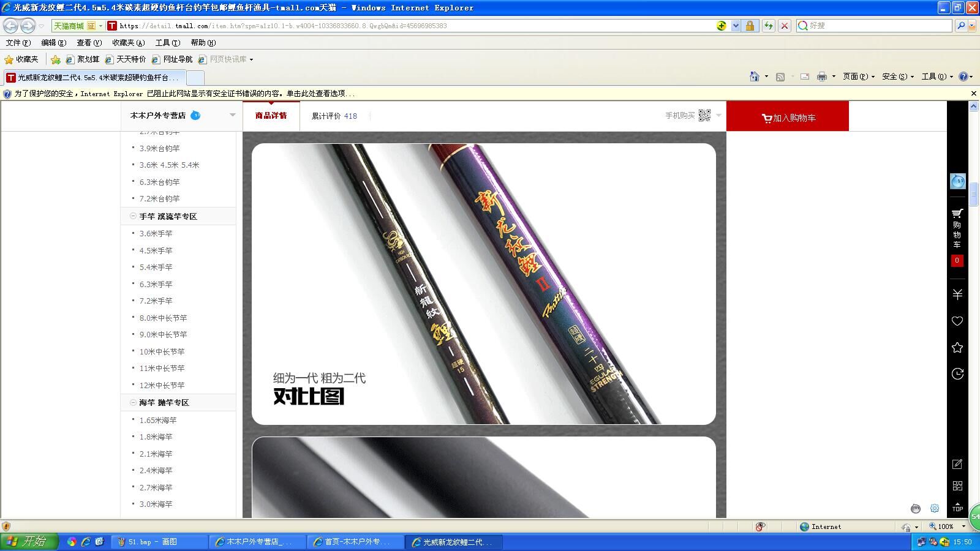Open the 手机购买 dropdown arrow
Screen dimensions: 980x551
[719, 115]
